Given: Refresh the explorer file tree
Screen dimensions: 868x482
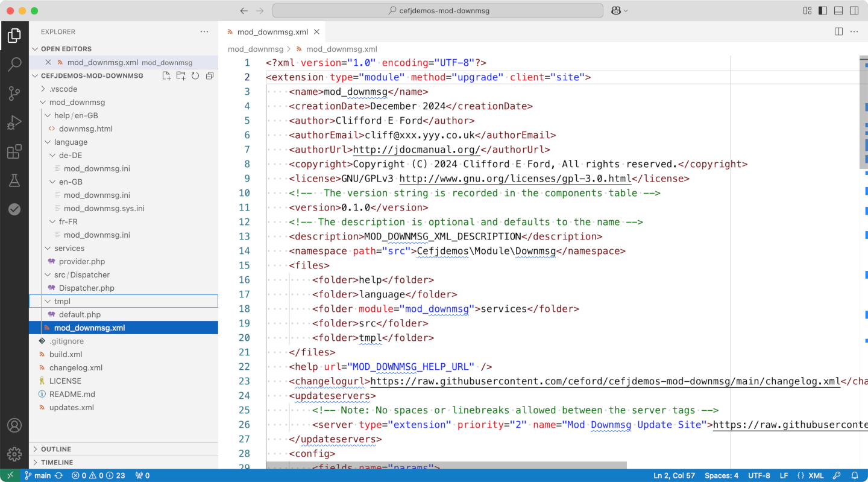Looking at the screenshot, I should 195,76.
